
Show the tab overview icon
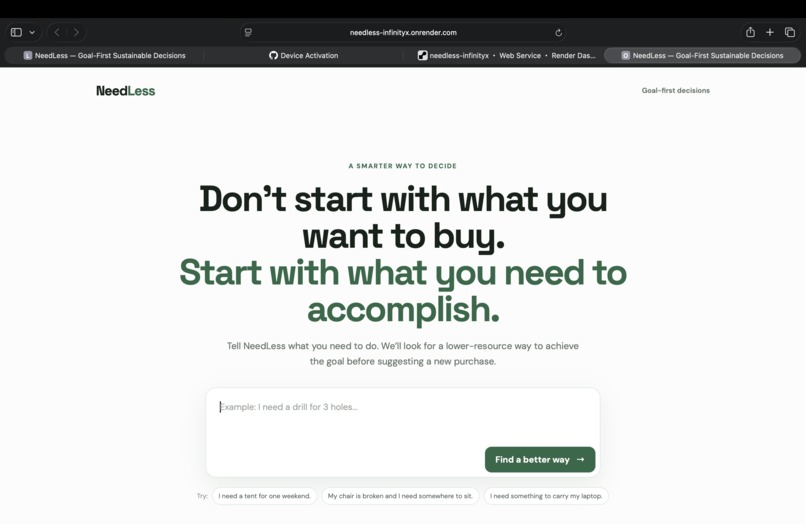[x=790, y=32]
